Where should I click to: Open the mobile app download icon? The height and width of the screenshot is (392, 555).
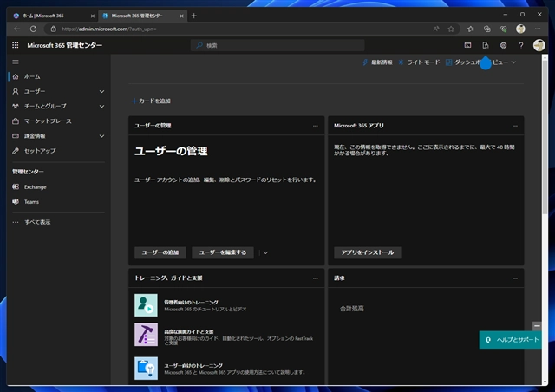pyautogui.click(x=486, y=45)
